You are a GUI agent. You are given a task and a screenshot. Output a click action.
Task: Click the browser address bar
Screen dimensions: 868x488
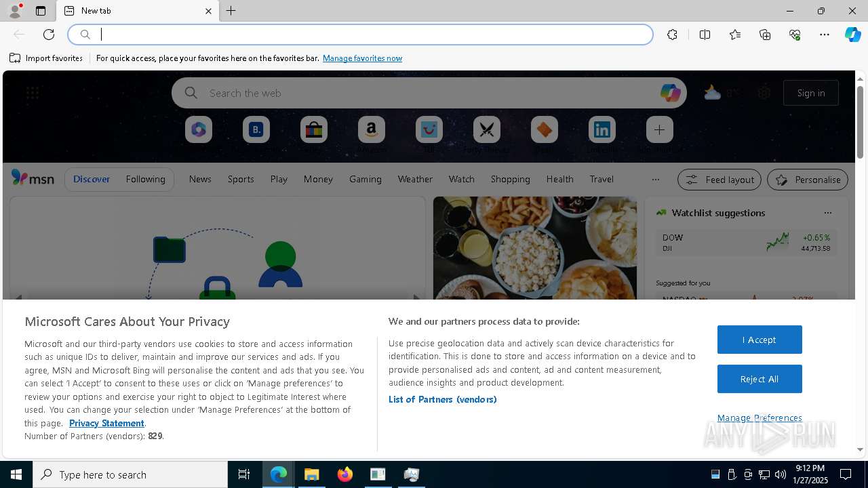point(360,35)
